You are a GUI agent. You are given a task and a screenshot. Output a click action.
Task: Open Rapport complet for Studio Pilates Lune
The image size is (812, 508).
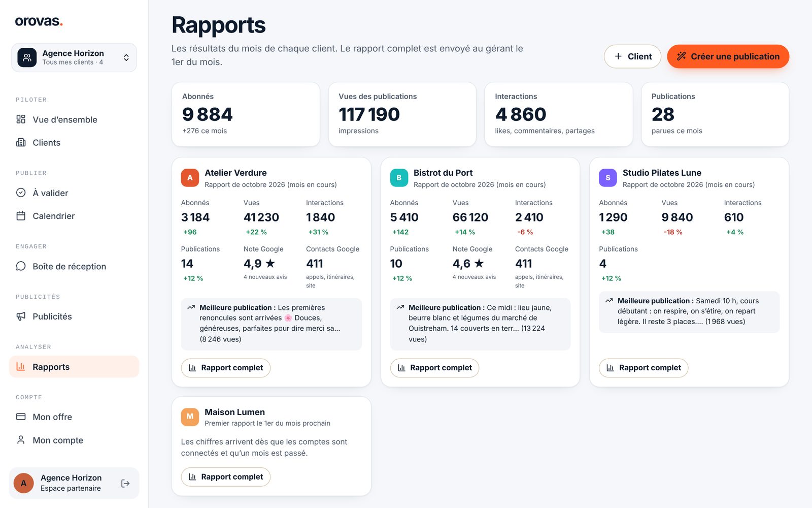(644, 368)
